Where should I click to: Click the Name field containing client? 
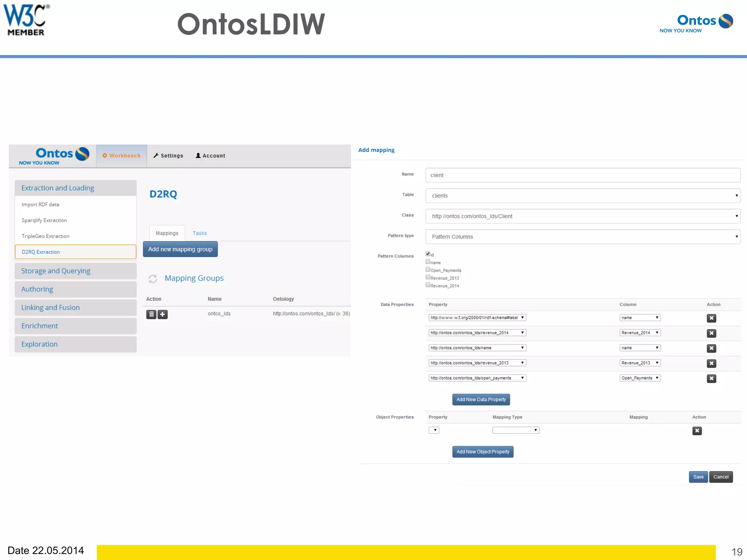583,175
